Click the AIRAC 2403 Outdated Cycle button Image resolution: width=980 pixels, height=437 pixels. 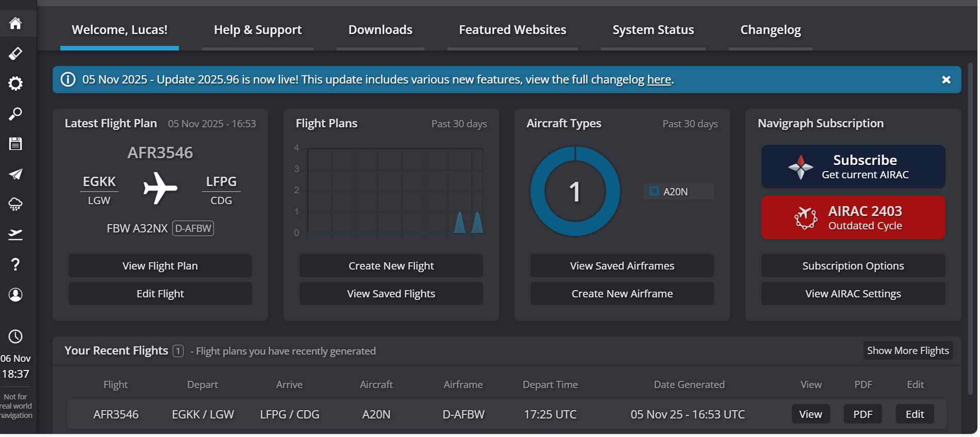pos(853,217)
